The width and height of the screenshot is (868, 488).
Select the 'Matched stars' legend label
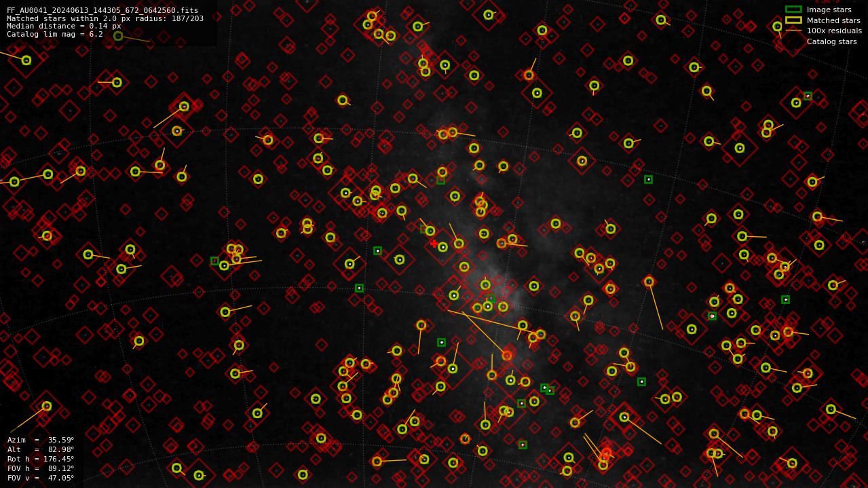(833, 20)
